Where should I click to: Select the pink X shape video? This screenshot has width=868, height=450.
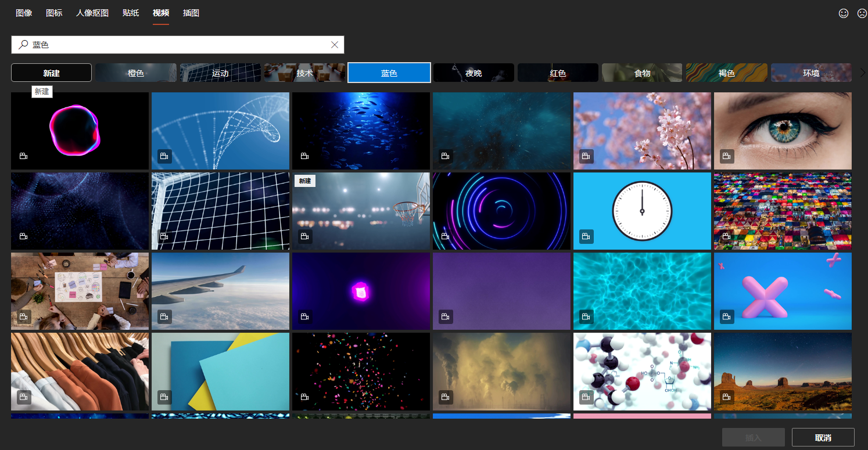[783, 291]
